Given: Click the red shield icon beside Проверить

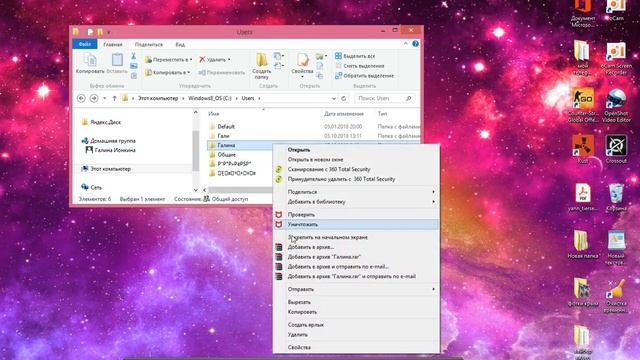Looking at the screenshot, I should [x=279, y=215].
